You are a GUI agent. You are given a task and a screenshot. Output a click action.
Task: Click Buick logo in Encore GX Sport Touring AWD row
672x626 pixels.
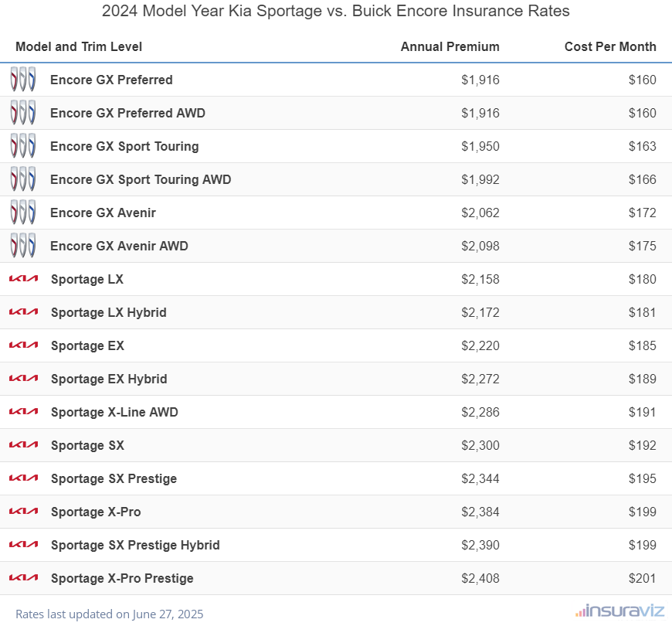[23, 179]
